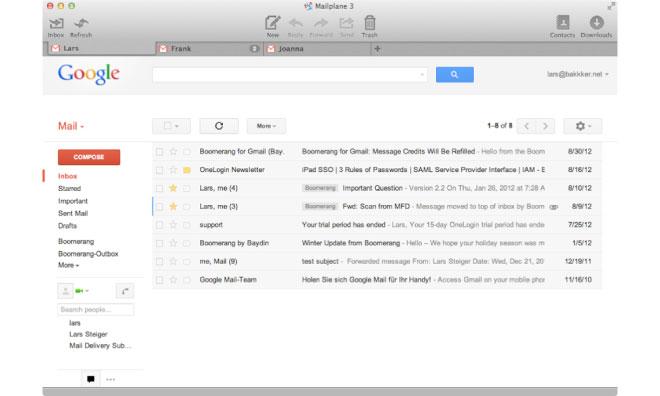Open the select-all checkbox dropdown
660x396 pixels.
(171, 126)
